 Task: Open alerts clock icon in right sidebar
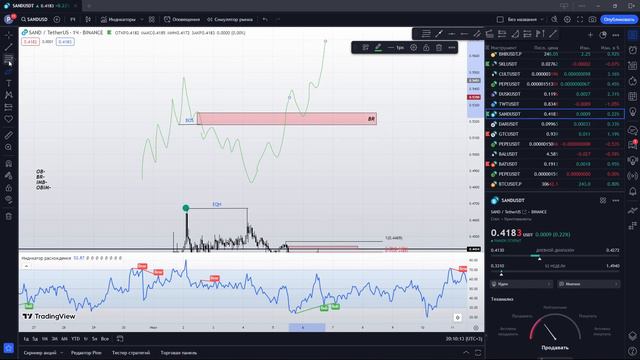[x=632, y=50]
